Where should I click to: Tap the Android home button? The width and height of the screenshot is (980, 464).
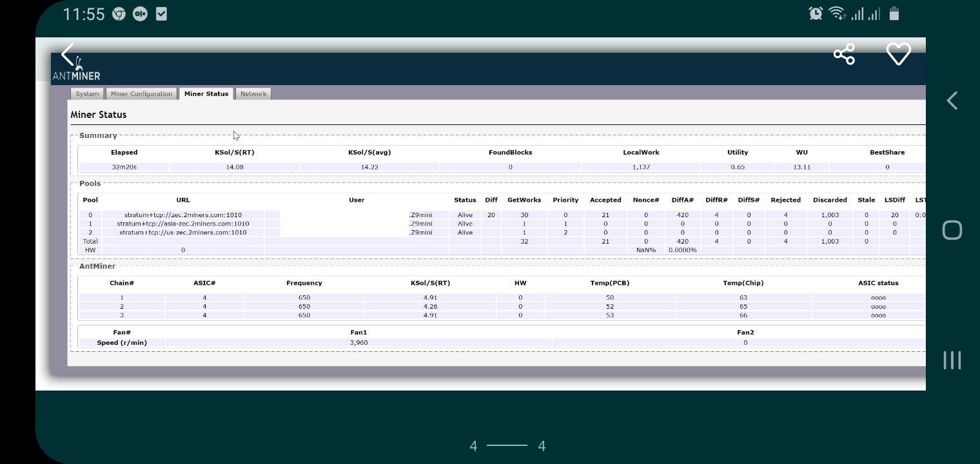tap(952, 230)
